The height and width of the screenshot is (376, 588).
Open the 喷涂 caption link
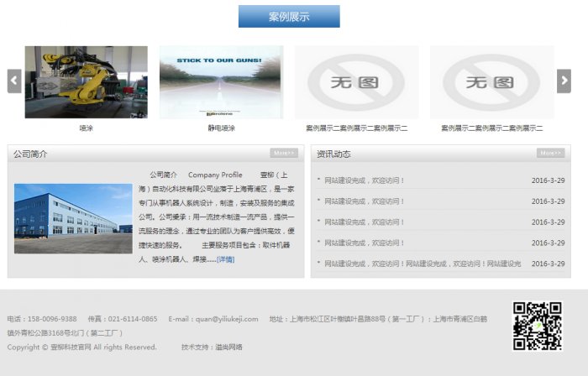point(86,128)
